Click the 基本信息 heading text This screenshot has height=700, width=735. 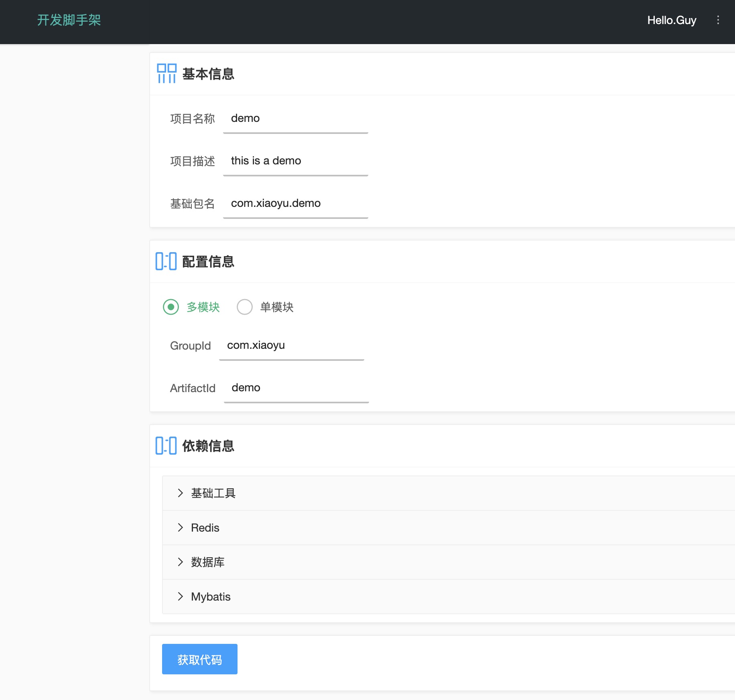pos(208,74)
